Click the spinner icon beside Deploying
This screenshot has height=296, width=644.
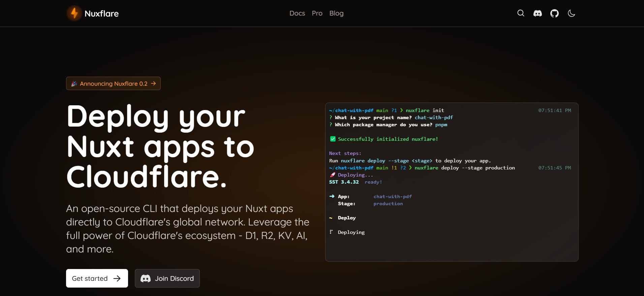[331, 232]
